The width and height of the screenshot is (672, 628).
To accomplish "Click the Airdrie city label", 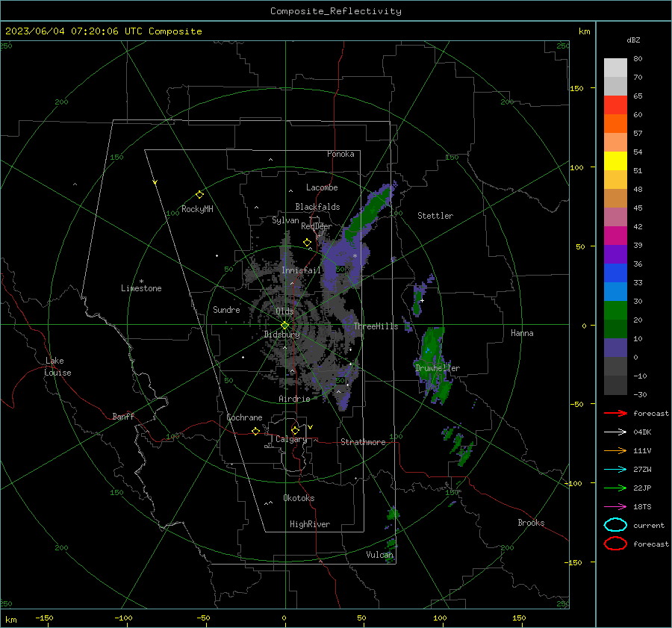I will pos(294,399).
